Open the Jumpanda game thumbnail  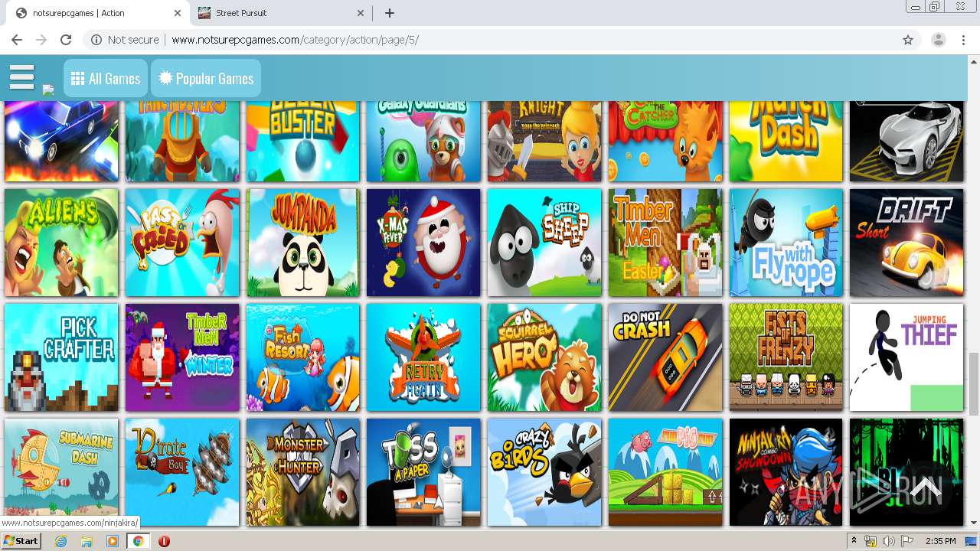[x=302, y=243]
